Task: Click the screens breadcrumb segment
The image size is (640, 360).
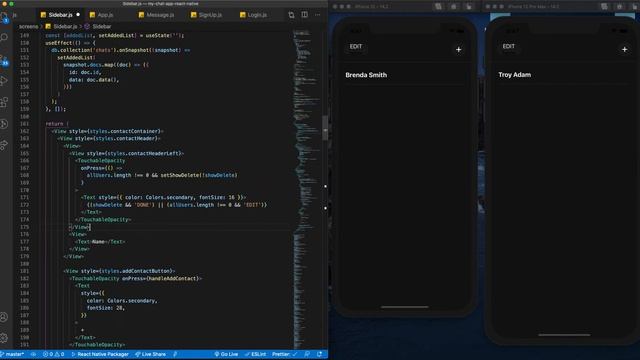Action: click(x=28, y=26)
